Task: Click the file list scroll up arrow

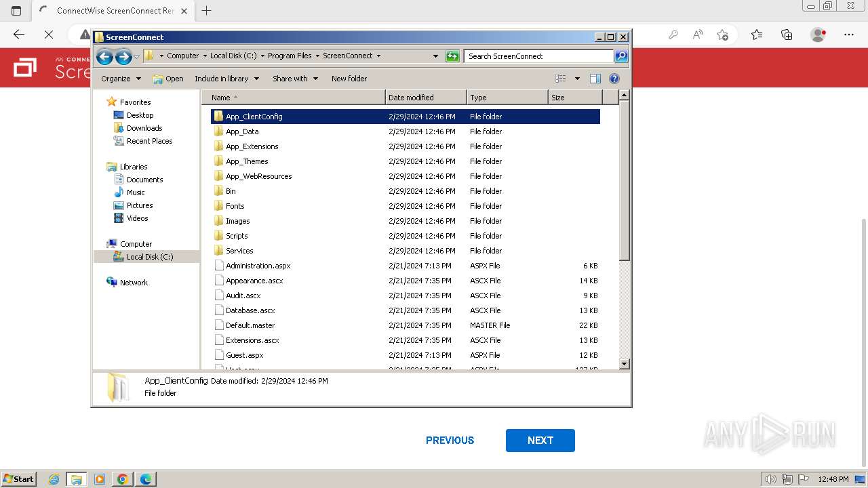Action: (x=625, y=96)
